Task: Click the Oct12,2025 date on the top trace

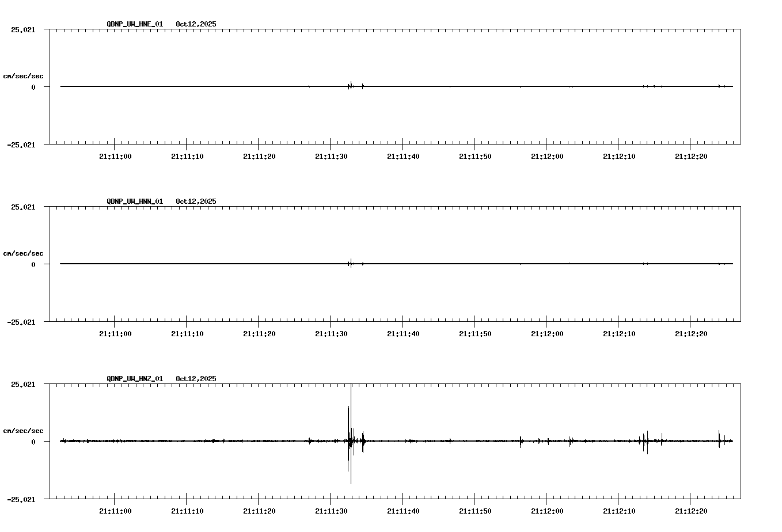Action: click(x=196, y=25)
